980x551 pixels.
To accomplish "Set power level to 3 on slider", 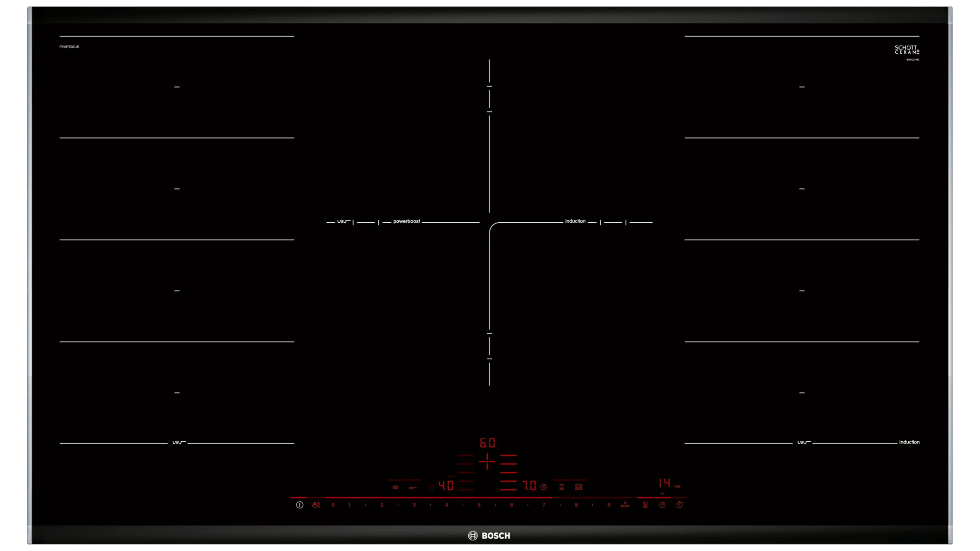I will [414, 505].
